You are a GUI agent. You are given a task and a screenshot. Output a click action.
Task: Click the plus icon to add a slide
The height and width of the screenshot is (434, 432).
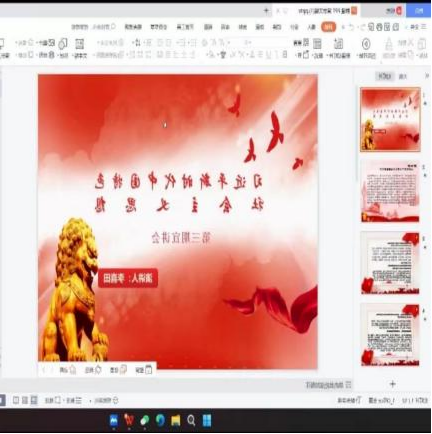[x=392, y=384]
